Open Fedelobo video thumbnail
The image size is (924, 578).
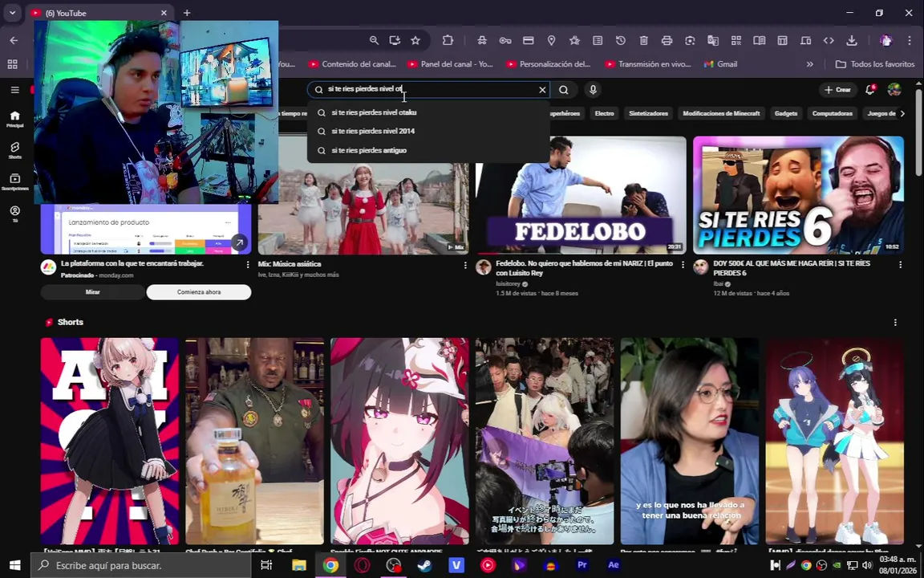pos(581,195)
